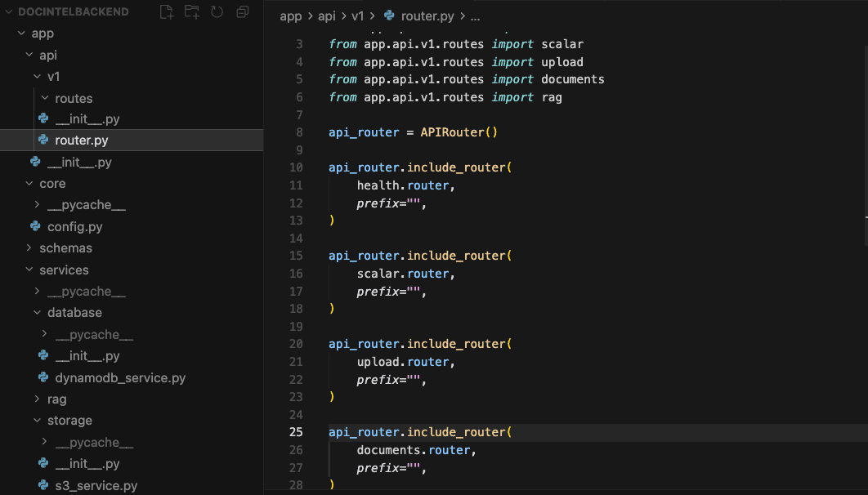This screenshot has height=495, width=868.
Task: Collapse the app folder in Explorer
Action: pyautogui.click(x=23, y=33)
